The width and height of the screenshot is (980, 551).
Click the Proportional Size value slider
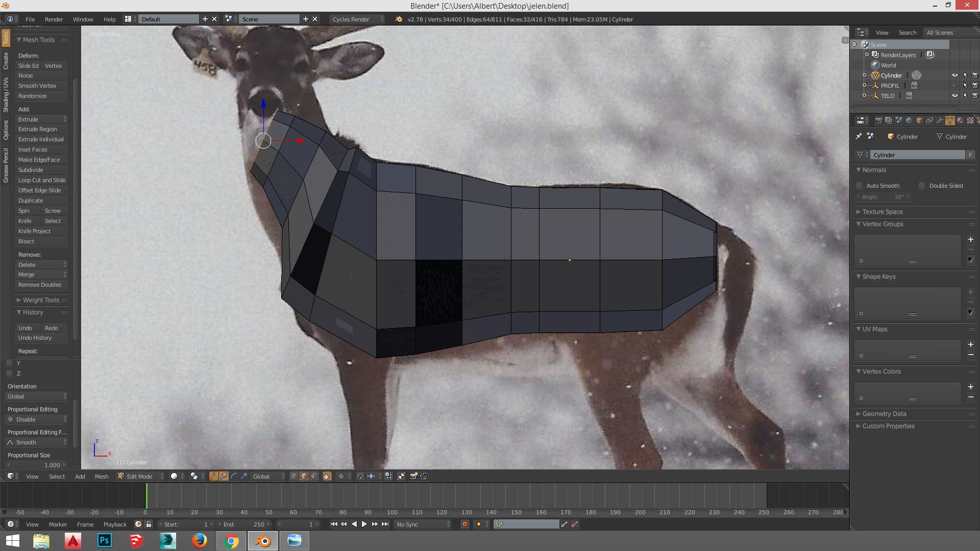coord(36,465)
